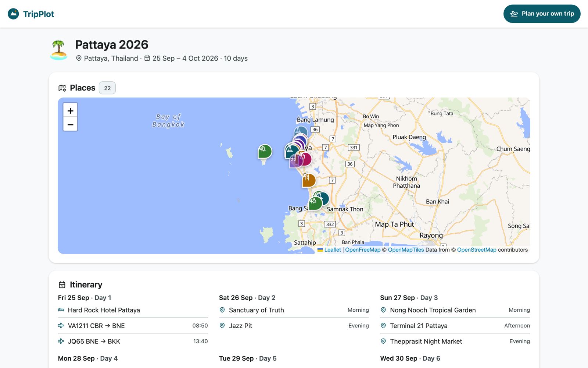Click the pin icon beside Sanctuary of Truth
The height and width of the screenshot is (368, 588).
pos(222,310)
